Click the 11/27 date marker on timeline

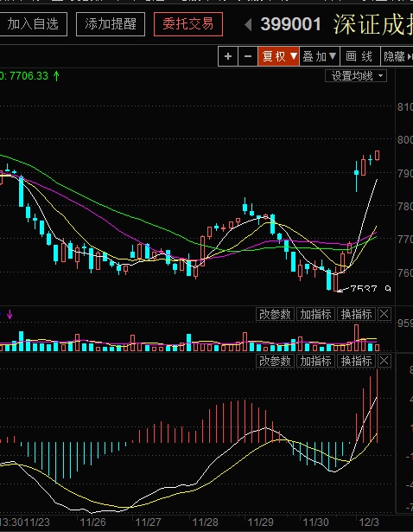148,522
